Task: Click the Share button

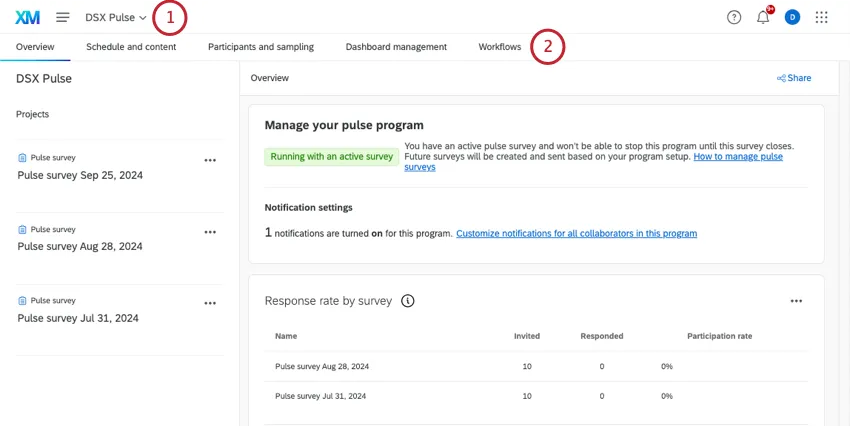Action: (794, 78)
